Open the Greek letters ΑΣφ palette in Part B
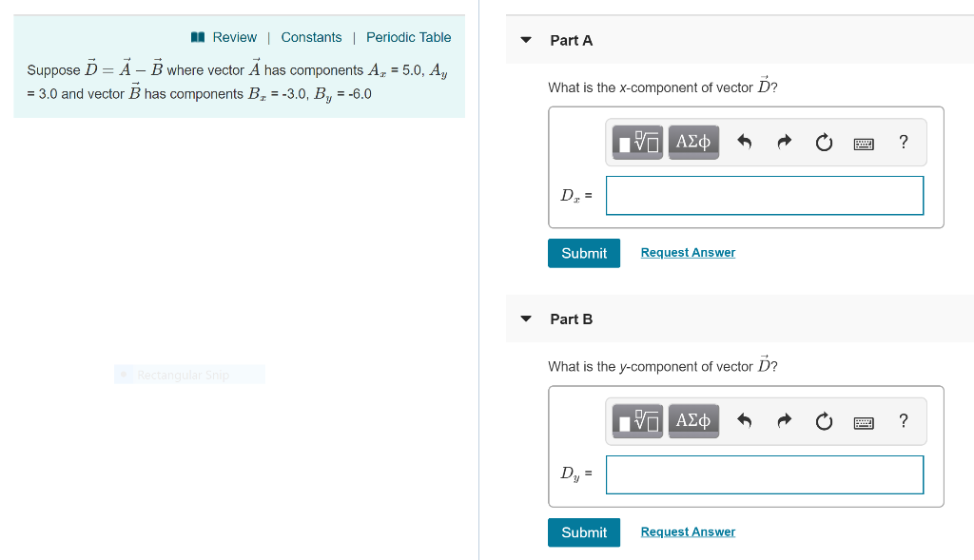The image size is (974, 560). [692, 420]
